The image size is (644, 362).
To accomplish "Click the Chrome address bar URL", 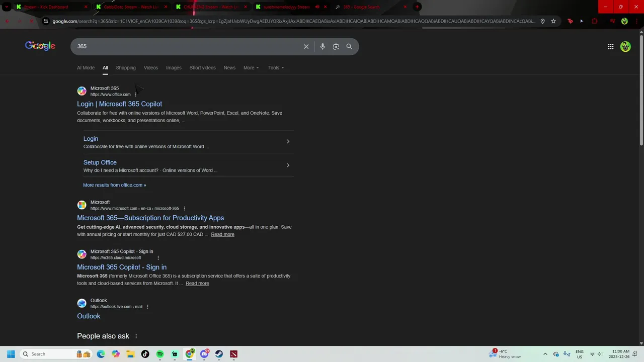I will point(294,21).
